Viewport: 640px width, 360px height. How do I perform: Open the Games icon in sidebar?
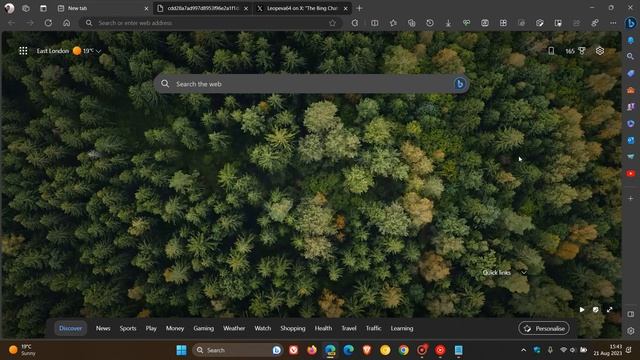coord(631,107)
